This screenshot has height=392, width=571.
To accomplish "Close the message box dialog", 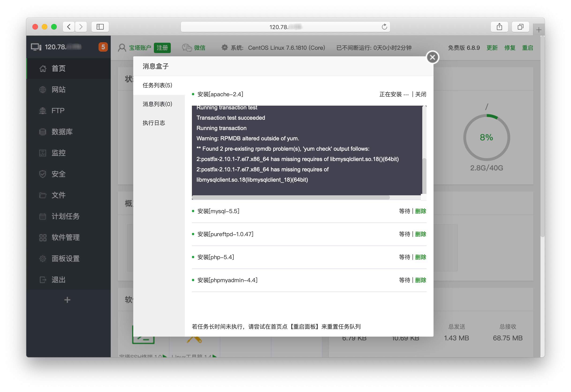I will [432, 58].
